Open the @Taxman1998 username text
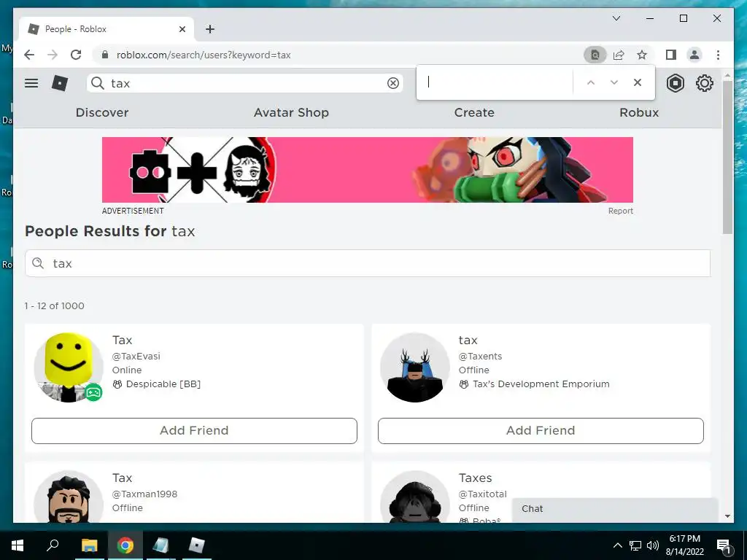Screen dimensions: 747x560 coord(145,494)
